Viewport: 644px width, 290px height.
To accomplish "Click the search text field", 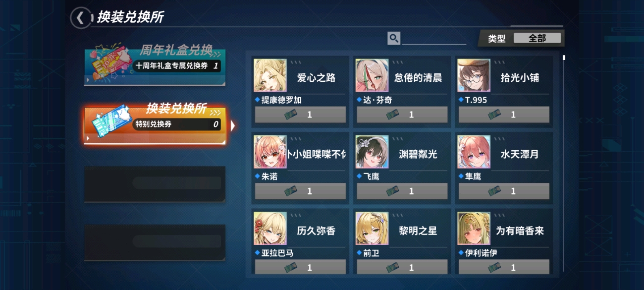I will [x=434, y=38].
